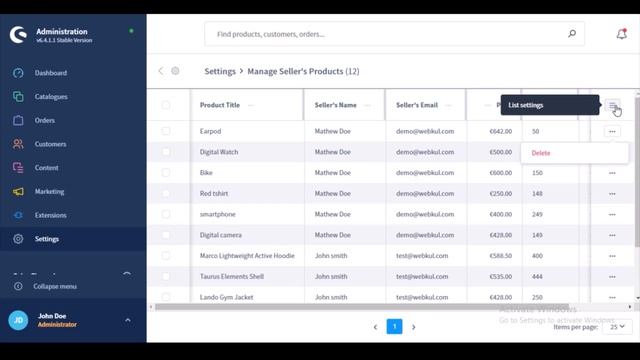Screen dimensions: 640x360
Task: Open the Orders bag icon
Action: 18,120
